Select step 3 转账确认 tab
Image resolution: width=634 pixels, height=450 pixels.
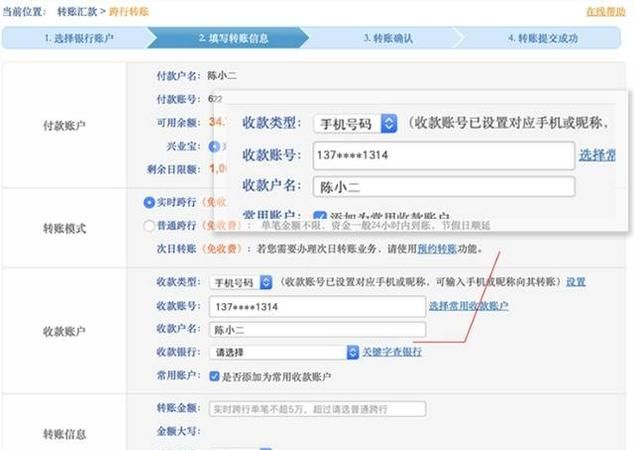pyautogui.click(x=383, y=38)
